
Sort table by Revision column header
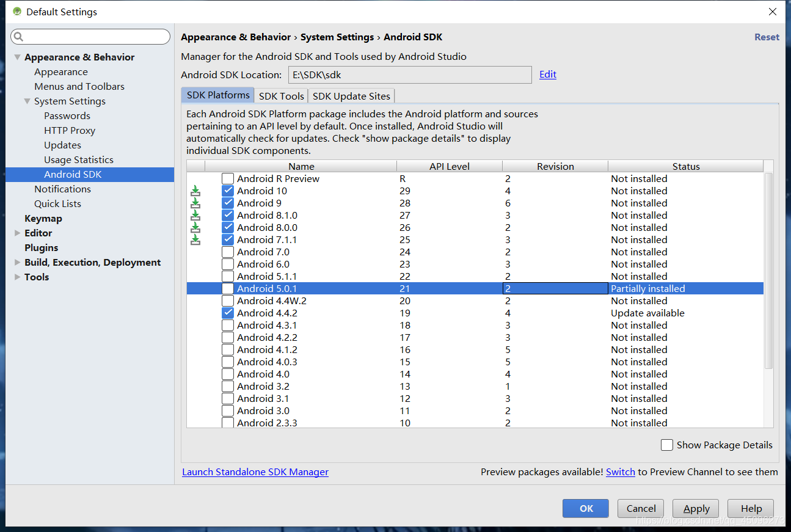pos(555,166)
